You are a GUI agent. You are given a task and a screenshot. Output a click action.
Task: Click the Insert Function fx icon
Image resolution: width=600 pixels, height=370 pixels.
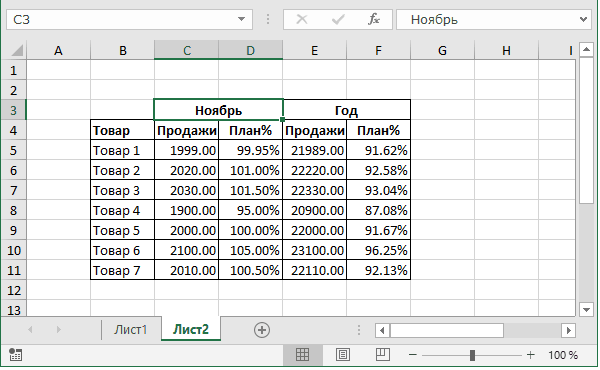[373, 19]
